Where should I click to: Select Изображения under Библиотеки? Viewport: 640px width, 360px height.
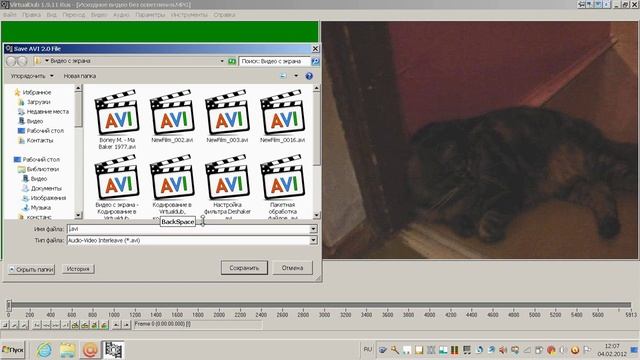pyautogui.click(x=48, y=198)
